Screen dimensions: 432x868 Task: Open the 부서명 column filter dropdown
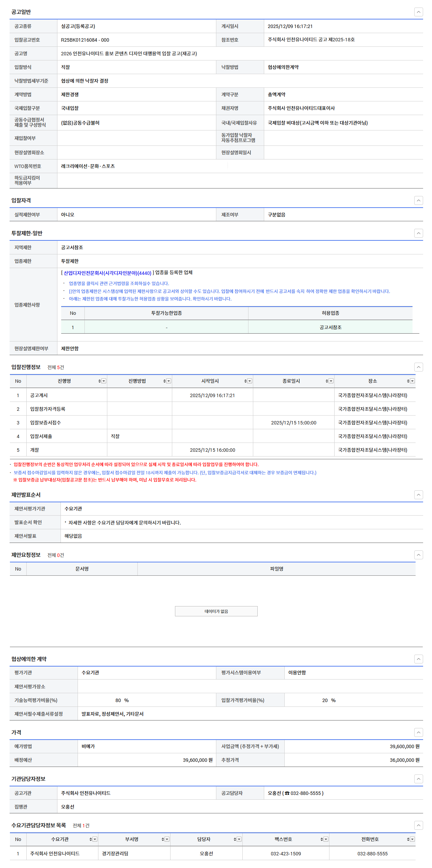point(167,839)
